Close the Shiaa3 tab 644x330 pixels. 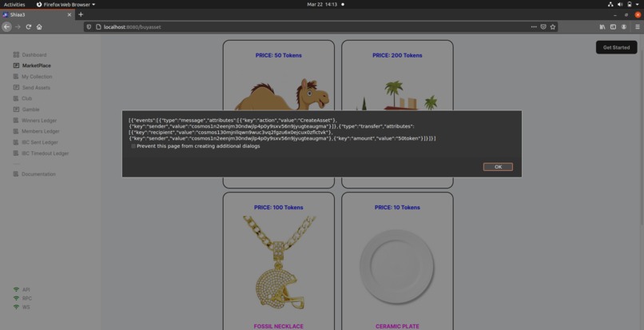click(x=70, y=15)
